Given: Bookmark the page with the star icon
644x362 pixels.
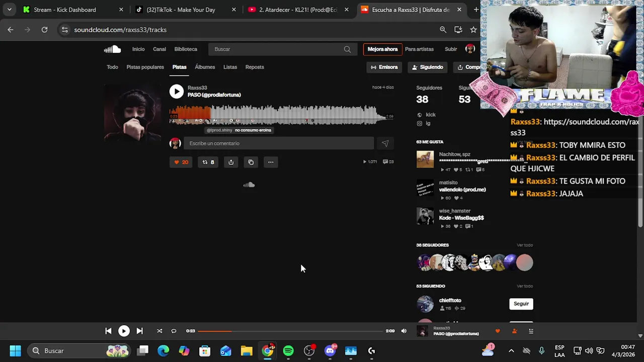Looking at the screenshot, I should point(473,30).
